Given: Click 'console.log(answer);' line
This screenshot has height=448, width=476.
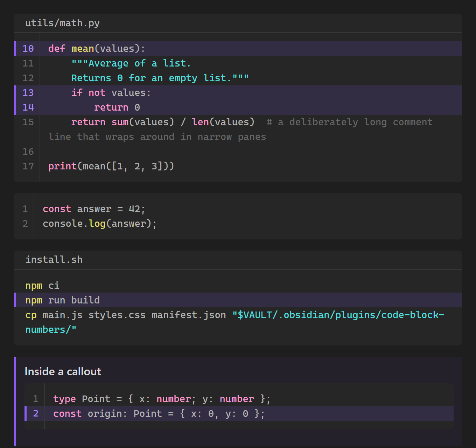Looking at the screenshot, I should click(x=99, y=224).
